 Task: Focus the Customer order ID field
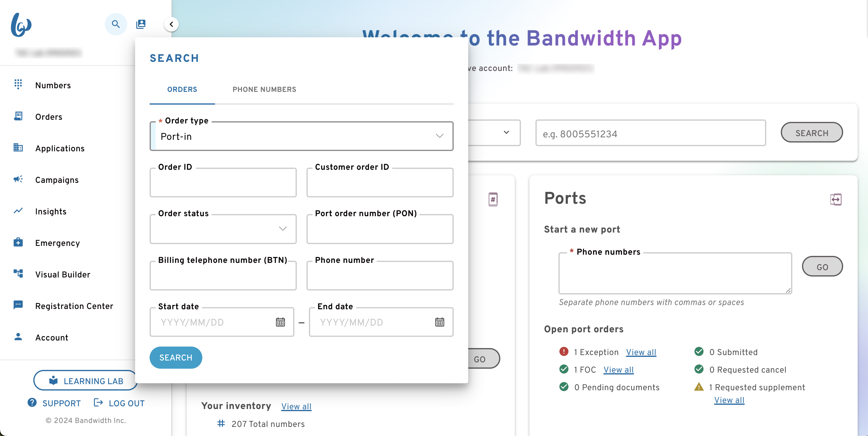[380, 183]
